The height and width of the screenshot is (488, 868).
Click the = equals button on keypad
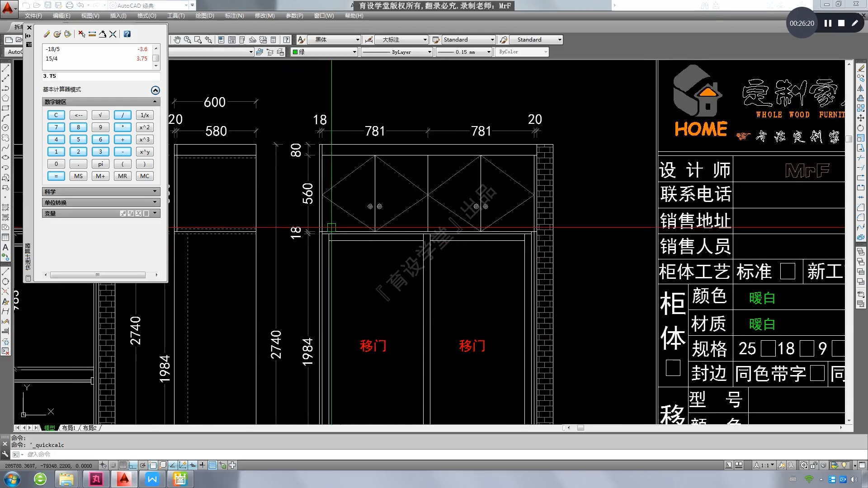click(x=56, y=176)
